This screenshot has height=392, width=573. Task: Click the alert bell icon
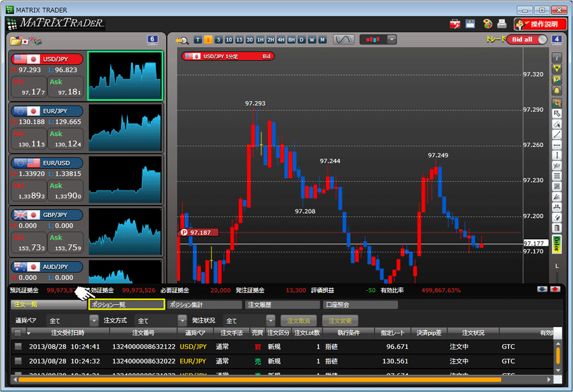556,90
